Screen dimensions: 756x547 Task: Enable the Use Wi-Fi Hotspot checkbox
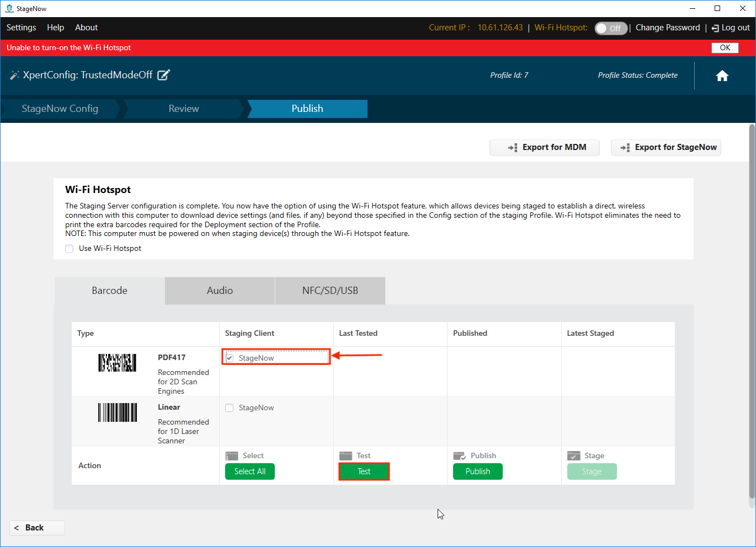coord(70,249)
